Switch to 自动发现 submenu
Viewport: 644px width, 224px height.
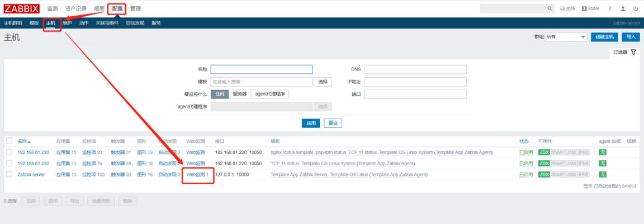click(135, 23)
